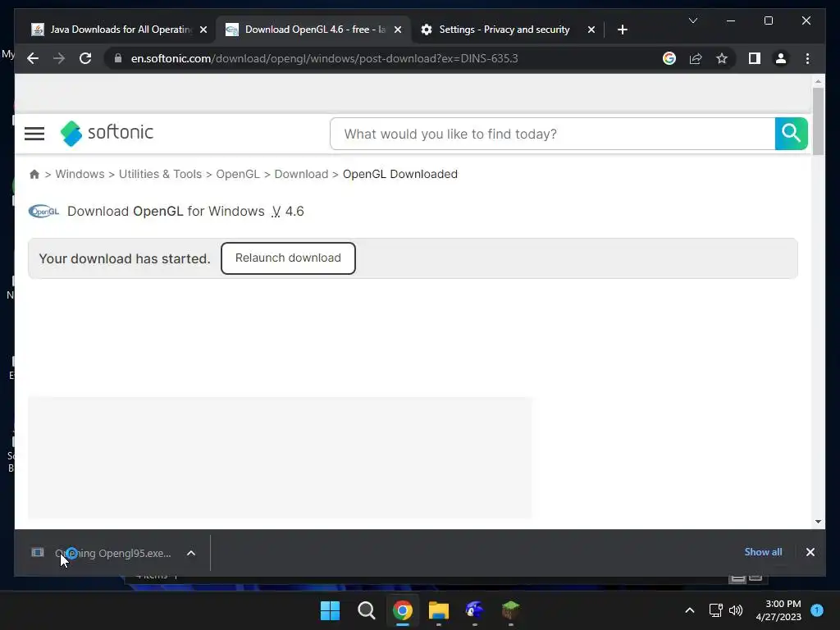Click the Relaunch download button

[288, 258]
